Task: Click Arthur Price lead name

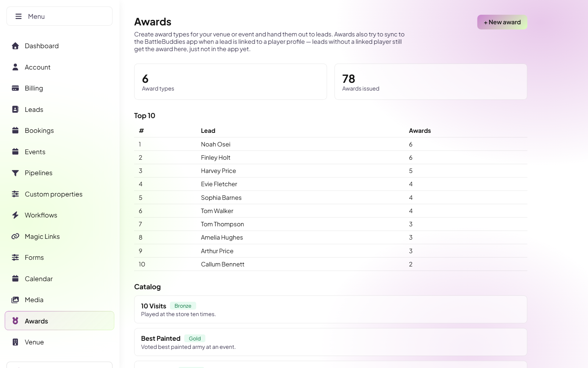Action: coord(217,251)
